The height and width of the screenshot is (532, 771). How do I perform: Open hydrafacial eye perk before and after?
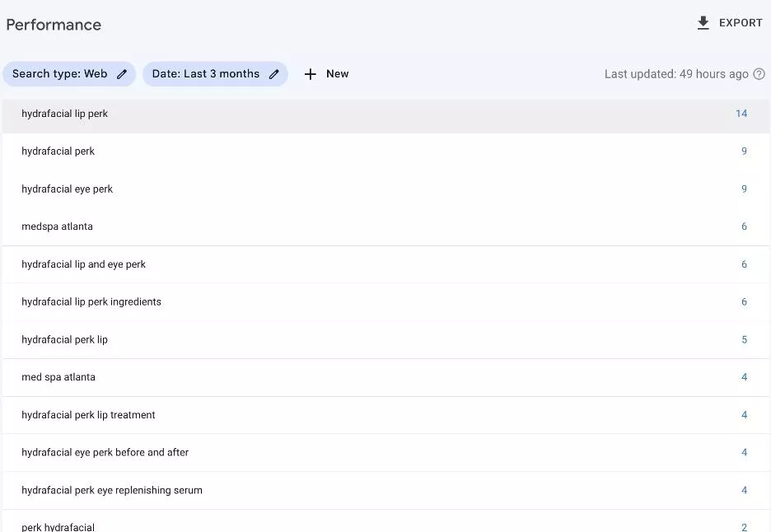pyautogui.click(x=105, y=453)
